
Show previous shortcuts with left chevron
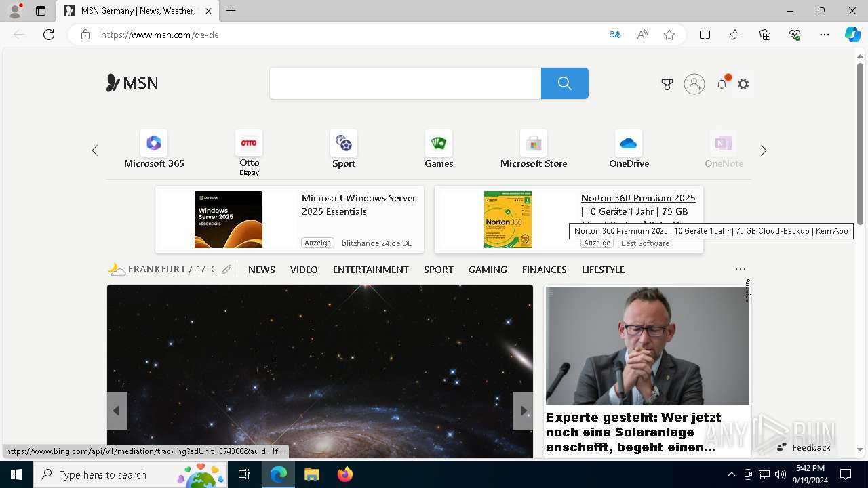click(95, 150)
